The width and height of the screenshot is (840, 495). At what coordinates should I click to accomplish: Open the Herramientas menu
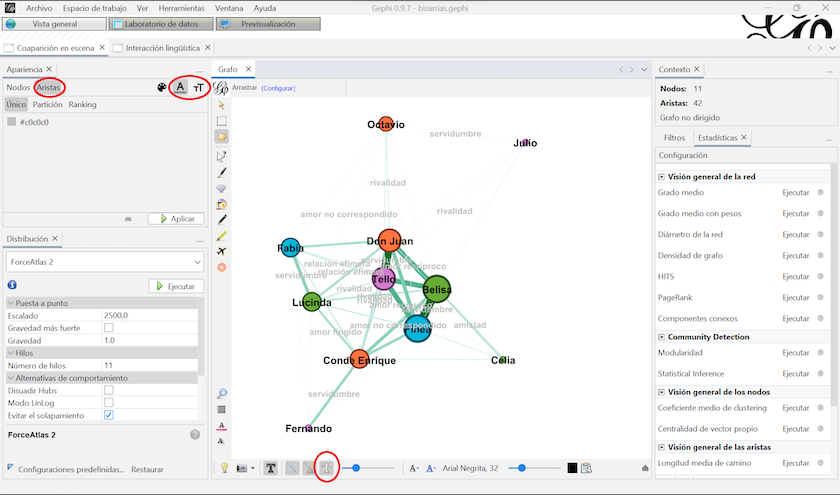coord(179,7)
